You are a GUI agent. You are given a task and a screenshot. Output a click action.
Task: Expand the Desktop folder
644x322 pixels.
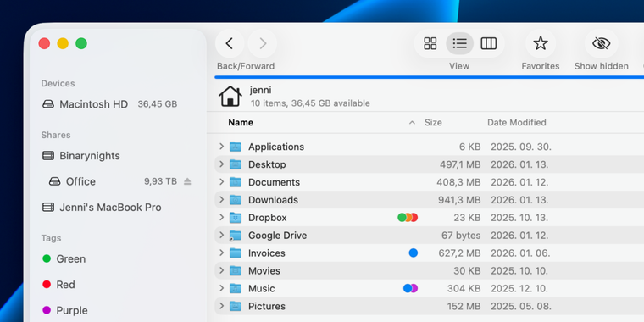coord(221,164)
